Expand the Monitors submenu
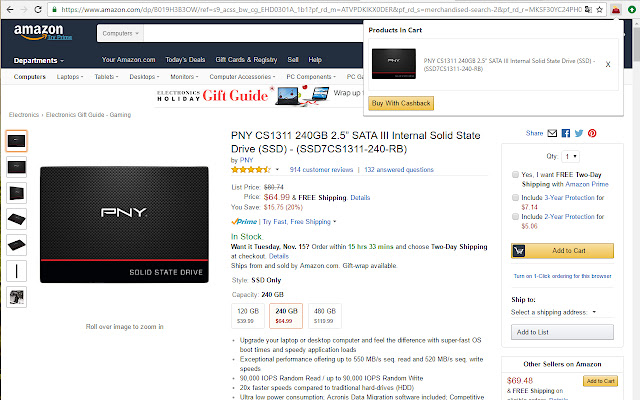The height and width of the screenshot is (400, 640). click(184, 77)
